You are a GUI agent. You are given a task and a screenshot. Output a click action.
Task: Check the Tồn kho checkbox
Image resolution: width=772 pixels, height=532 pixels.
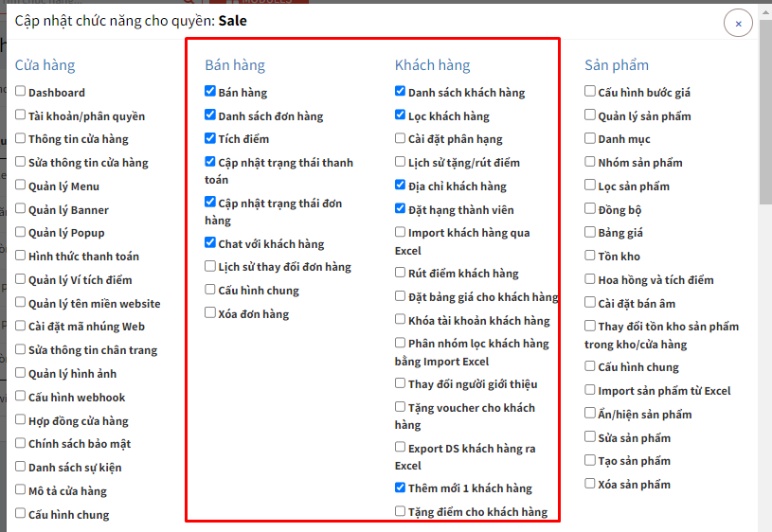tap(590, 256)
